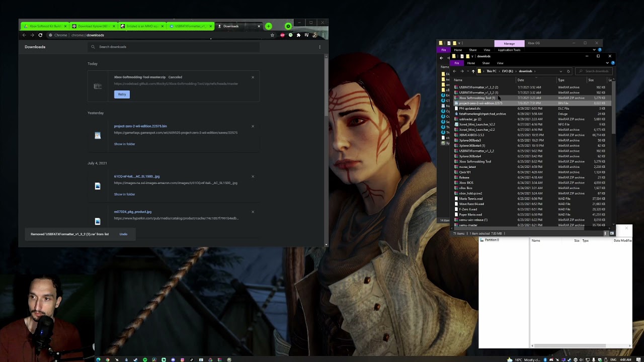Open the Chrome extensions puzzle icon
644x362 pixels.
coord(298,35)
